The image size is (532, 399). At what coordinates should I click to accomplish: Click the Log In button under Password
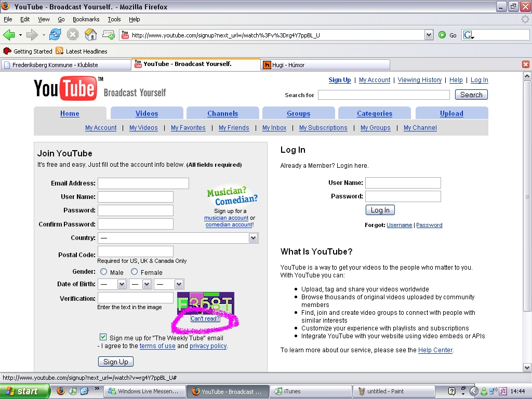tap(380, 210)
